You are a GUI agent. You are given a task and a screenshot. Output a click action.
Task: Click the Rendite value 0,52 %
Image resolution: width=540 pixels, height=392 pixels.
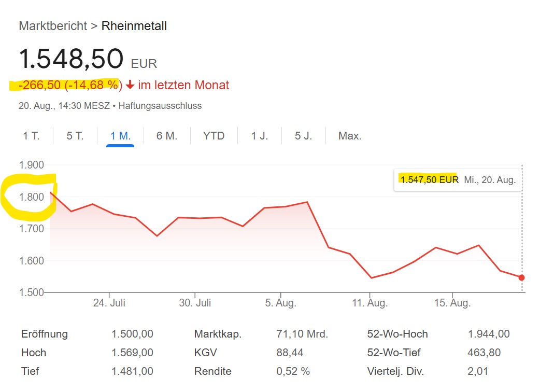(x=293, y=371)
